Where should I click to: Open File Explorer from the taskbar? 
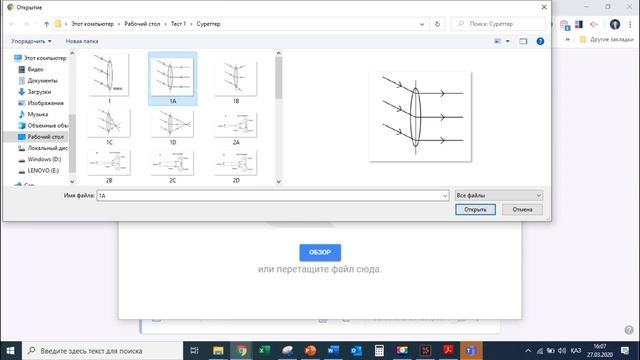218,351
